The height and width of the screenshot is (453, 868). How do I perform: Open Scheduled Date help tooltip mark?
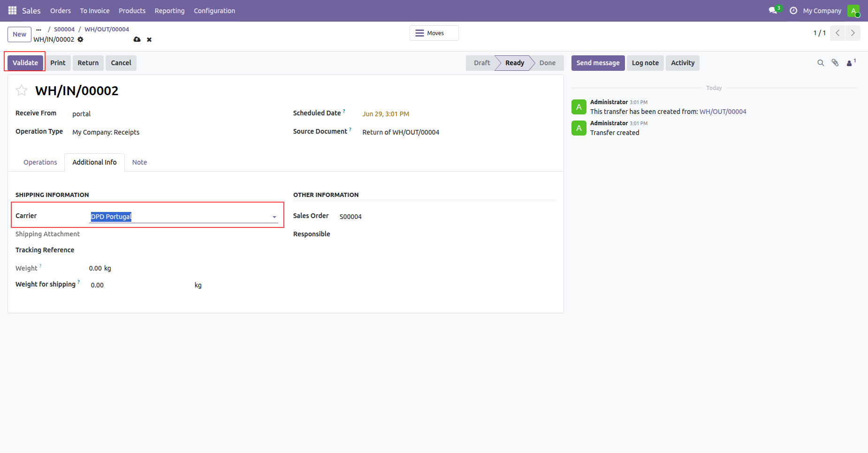point(344,111)
